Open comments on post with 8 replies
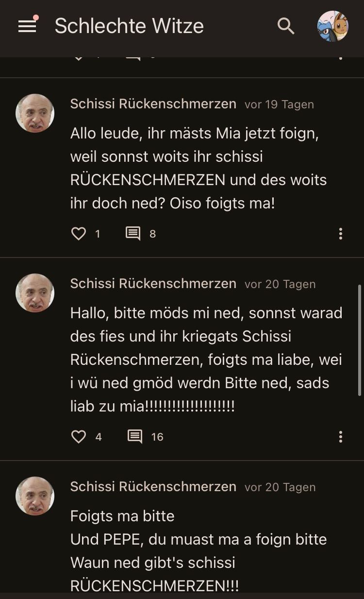This screenshot has width=364, height=599. point(133,234)
